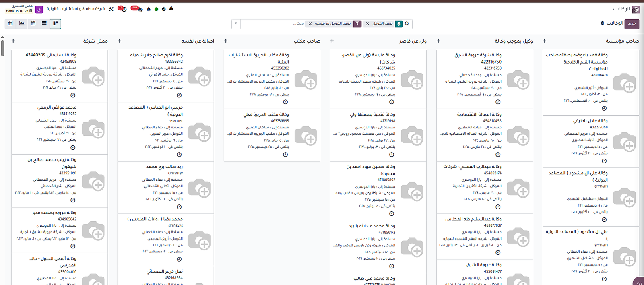Click the جديد button

pyautogui.click(x=632, y=23)
